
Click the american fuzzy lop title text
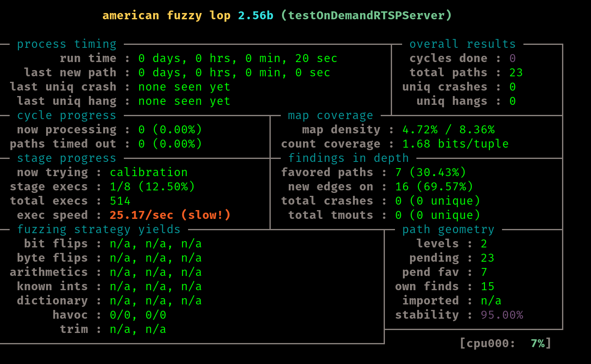click(166, 16)
